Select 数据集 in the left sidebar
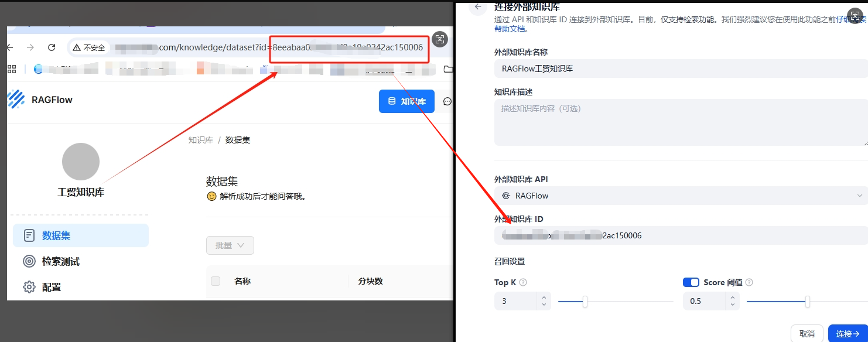 tap(81, 235)
